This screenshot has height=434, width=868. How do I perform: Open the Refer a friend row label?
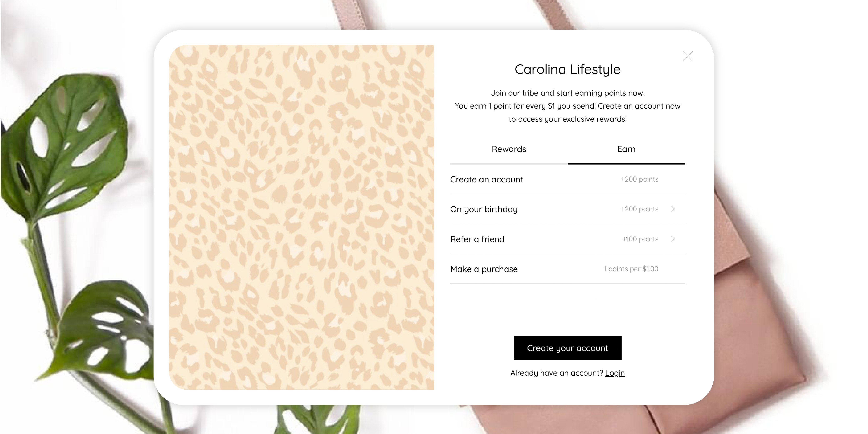pyautogui.click(x=477, y=239)
